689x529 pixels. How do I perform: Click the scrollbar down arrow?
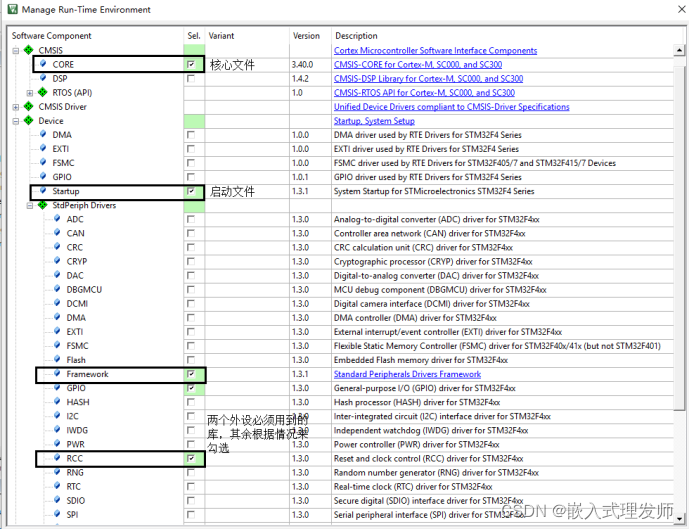pos(679,518)
